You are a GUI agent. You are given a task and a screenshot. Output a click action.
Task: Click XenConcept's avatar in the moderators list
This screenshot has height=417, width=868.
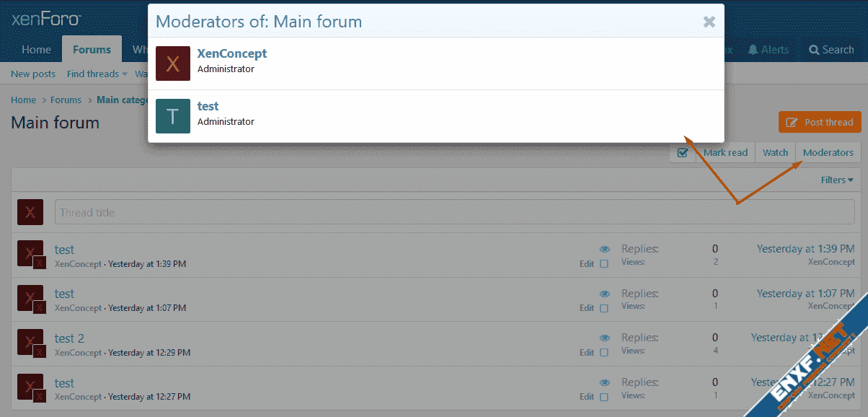point(173,63)
